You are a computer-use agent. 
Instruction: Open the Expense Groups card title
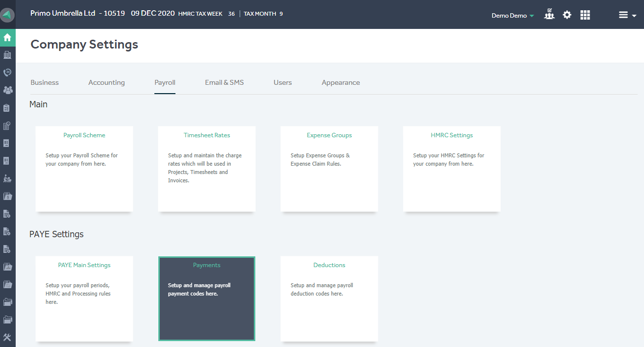point(329,135)
